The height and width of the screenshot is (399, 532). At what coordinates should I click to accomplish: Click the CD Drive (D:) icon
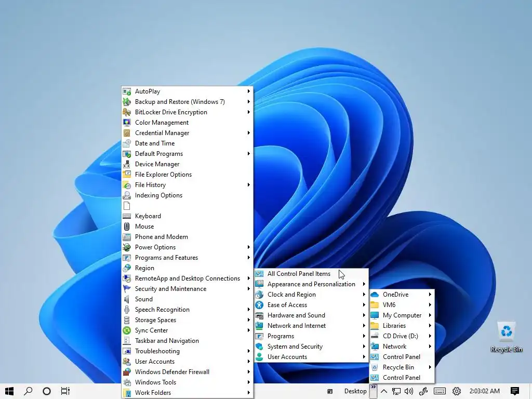(x=375, y=336)
